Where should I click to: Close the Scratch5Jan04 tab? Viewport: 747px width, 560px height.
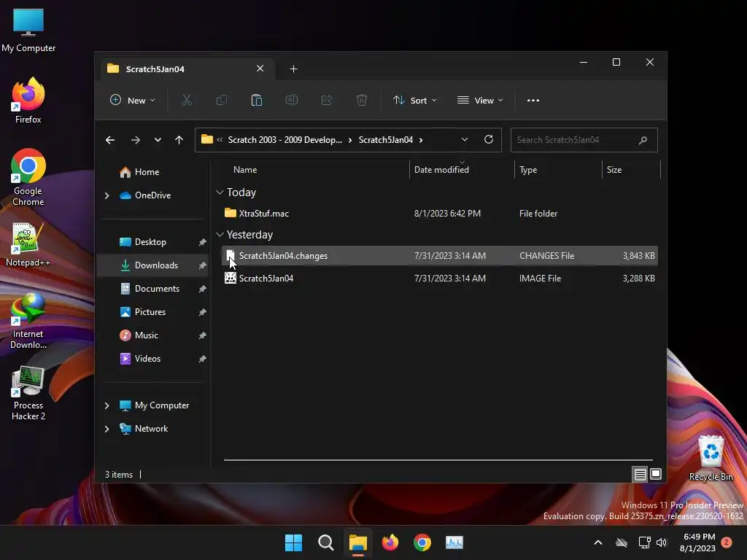[260, 69]
